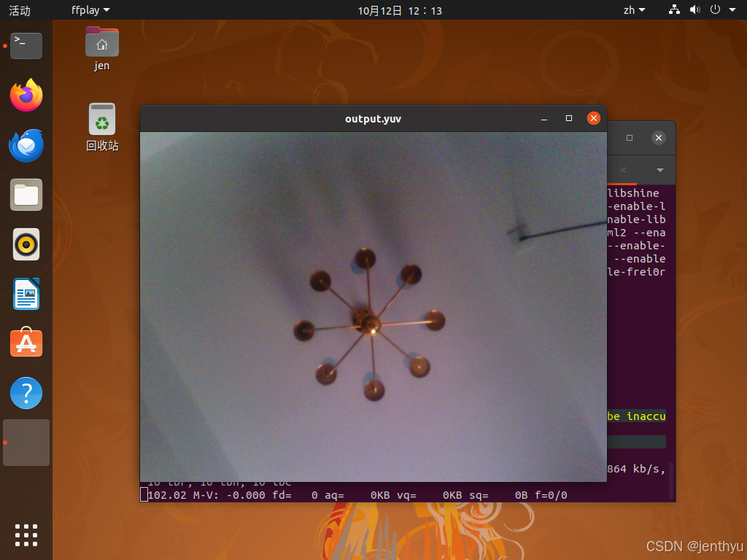The image size is (747, 560).
Task: Close the terminal window behind
Action: pyautogui.click(x=659, y=138)
